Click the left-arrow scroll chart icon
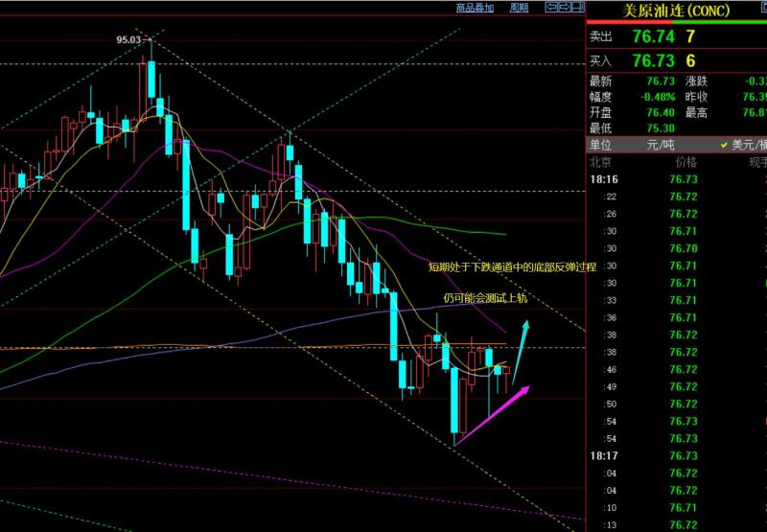This screenshot has height=532, width=767. pos(551,7)
